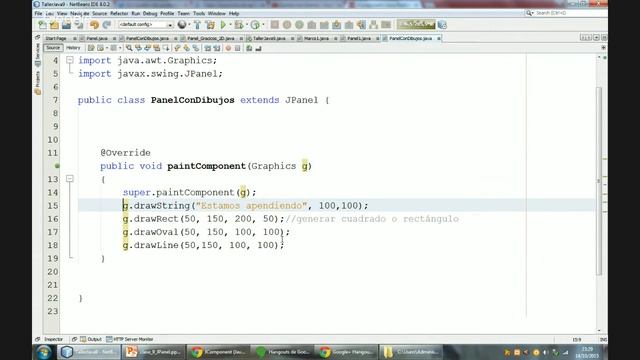
Task: Click Find Previous Occurrence icon
Action: point(138,48)
